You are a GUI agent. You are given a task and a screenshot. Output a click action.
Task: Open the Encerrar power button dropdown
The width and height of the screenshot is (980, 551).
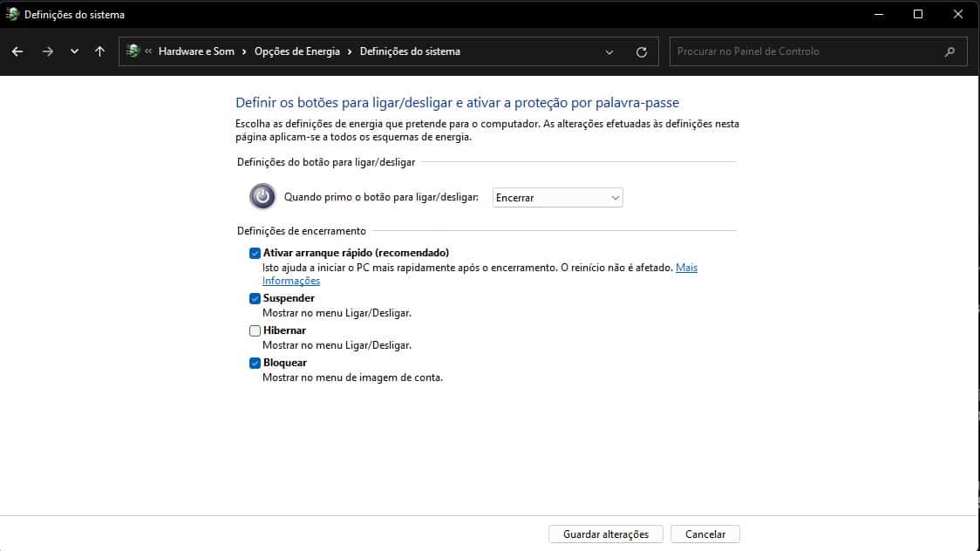click(558, 198)
